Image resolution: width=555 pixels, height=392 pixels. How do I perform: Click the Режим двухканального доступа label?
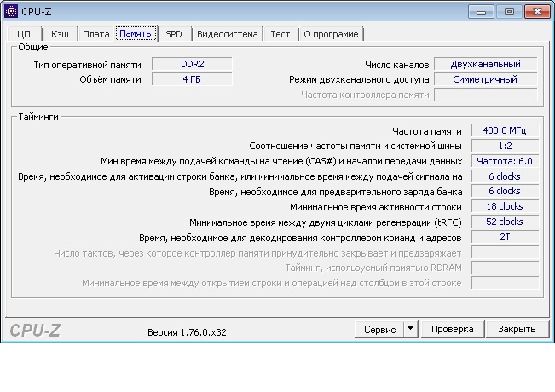(359, 79)
